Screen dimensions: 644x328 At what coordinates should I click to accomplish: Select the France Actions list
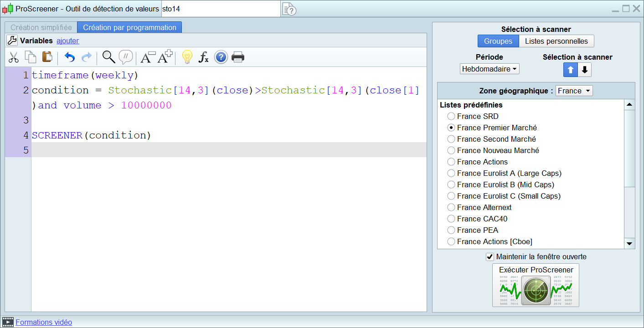pos(451,162)
